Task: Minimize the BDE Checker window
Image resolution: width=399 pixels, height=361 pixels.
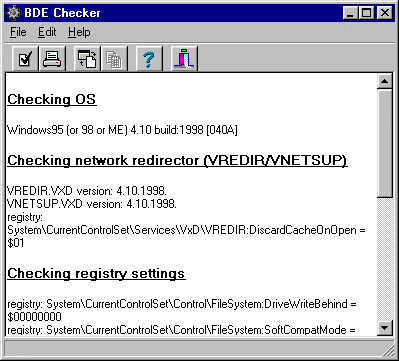Action: (x=350, y=13)
